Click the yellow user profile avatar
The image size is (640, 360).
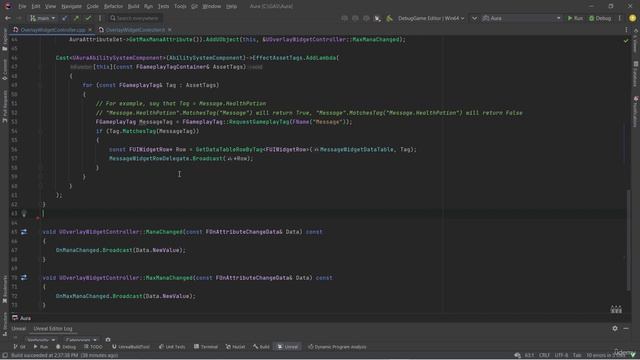point(632,18)
